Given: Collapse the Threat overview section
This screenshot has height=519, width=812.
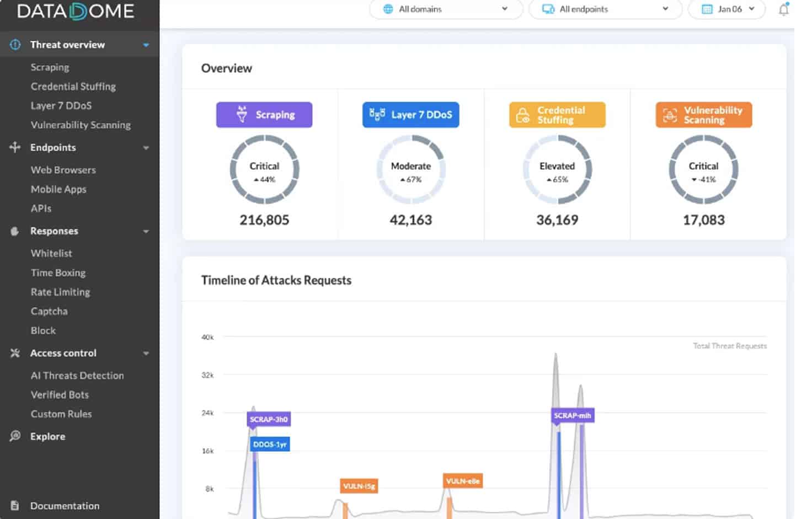Looking at the screenshot, I should pos(146,45).
